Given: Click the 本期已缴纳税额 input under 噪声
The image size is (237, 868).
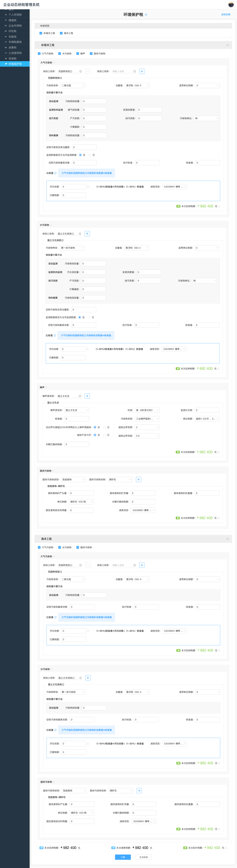Looking at the screenshot, I should pos(77,445).
